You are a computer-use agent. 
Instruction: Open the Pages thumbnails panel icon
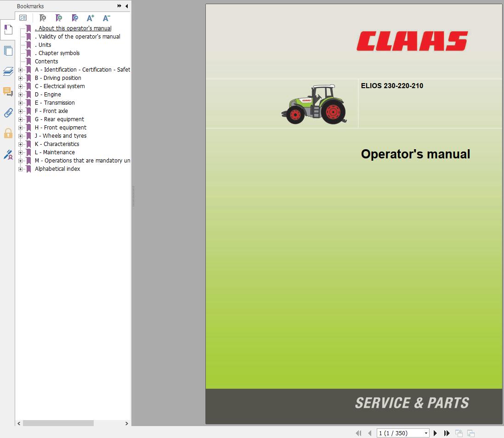(x=8, y=51)
